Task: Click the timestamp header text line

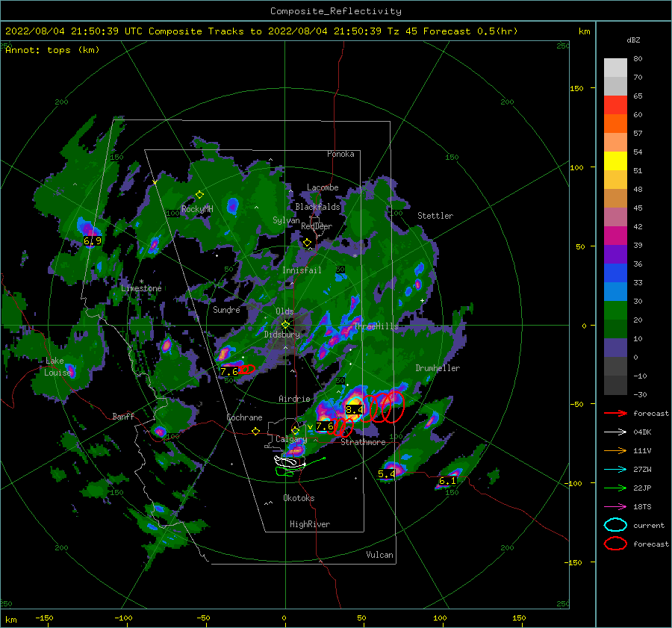Action: [261, 31]
